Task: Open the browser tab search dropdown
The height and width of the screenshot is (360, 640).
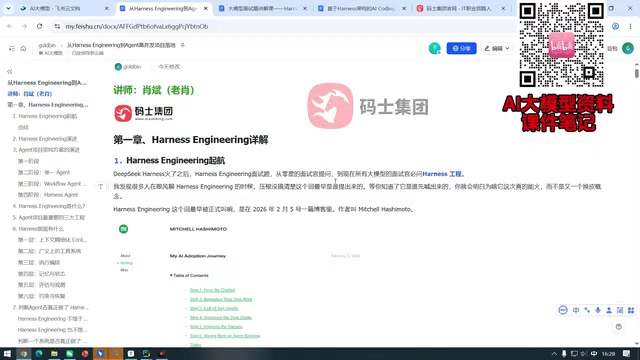Action: [8, 8]
